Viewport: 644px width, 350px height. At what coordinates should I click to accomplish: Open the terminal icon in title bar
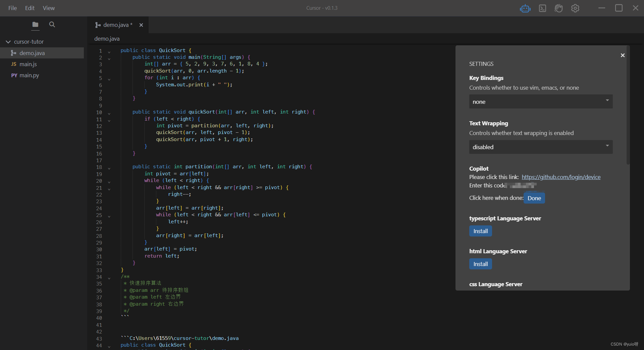(542, 8)
